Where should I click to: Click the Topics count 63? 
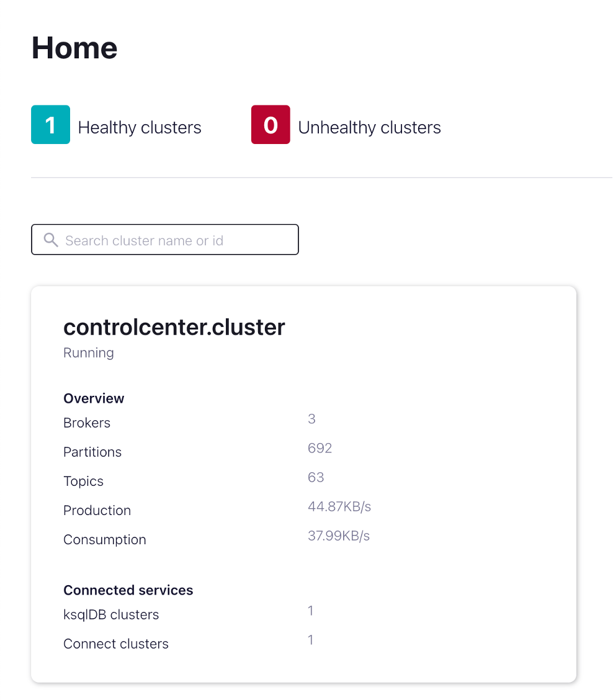point(316,477)
